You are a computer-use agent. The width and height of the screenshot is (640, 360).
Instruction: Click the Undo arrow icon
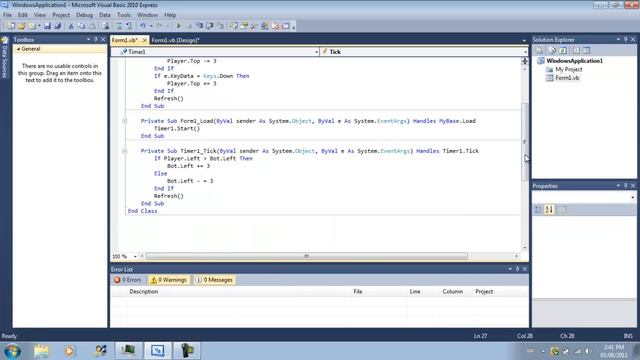tap(142, 26)
